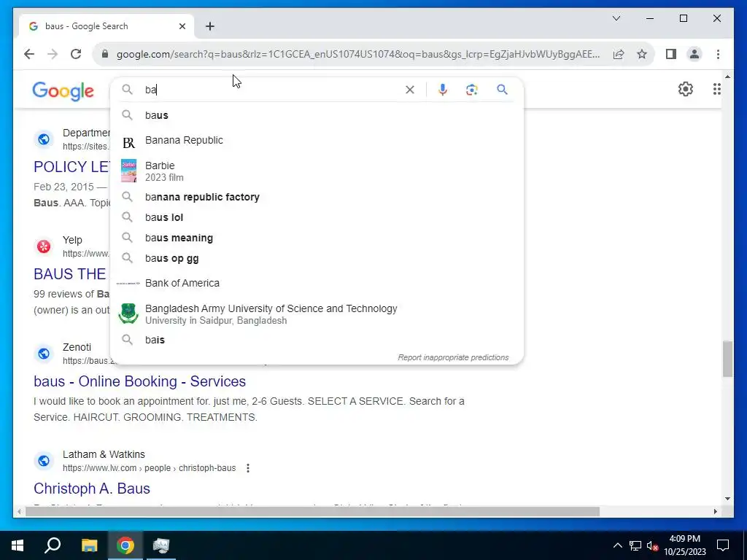Clear the search box with X icon
747x560 pixels.
(x=410, y=90)
